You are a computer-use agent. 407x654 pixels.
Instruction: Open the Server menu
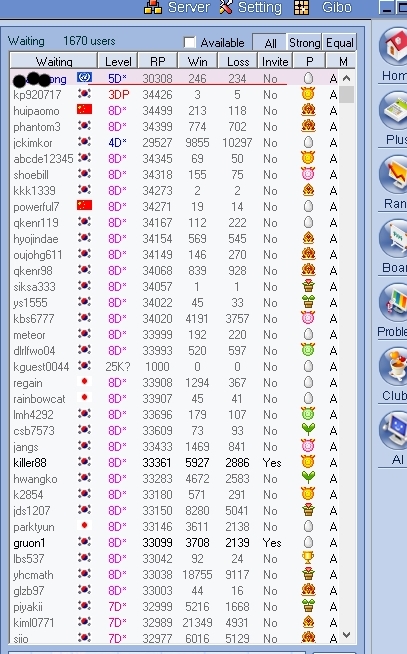pos(177,8)
